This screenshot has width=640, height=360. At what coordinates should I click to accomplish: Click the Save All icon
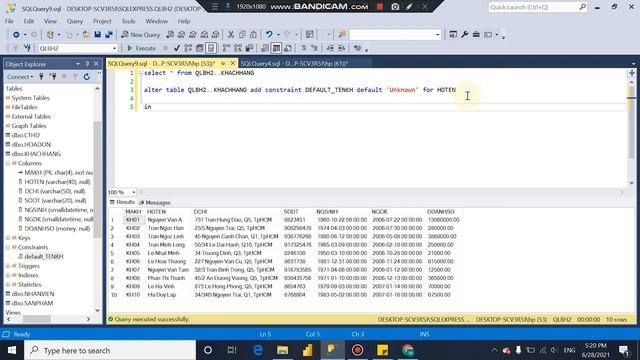(x=109, y=35)
